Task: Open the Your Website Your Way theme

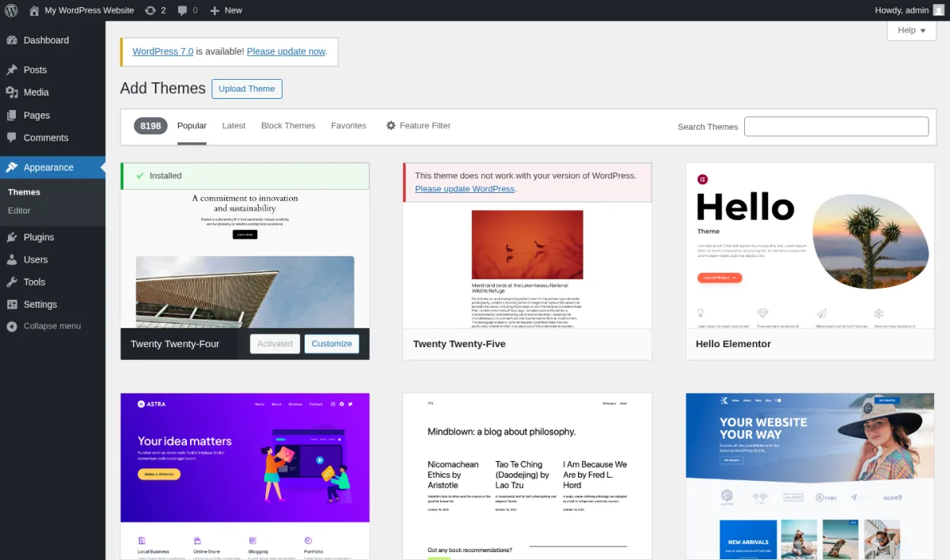Action: pos(810,476)
